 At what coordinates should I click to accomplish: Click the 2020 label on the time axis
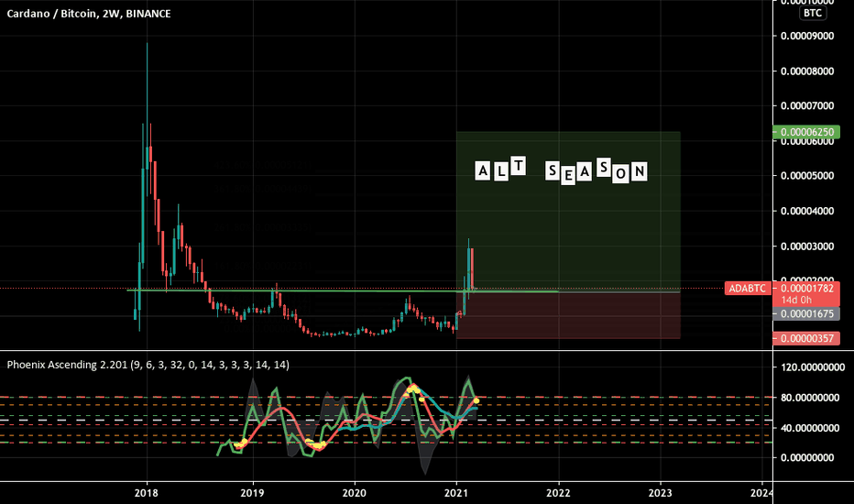[x=355, y=493]
